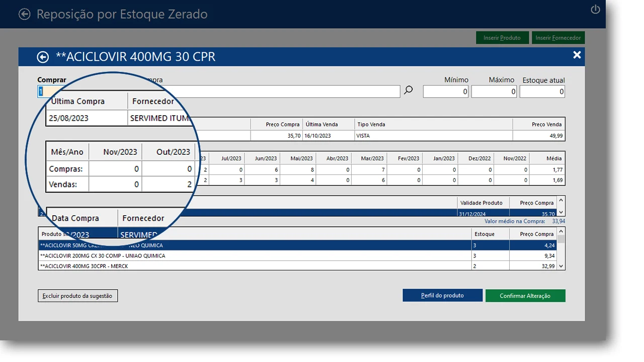Focus the Estoque atual field

coord(542,92)
